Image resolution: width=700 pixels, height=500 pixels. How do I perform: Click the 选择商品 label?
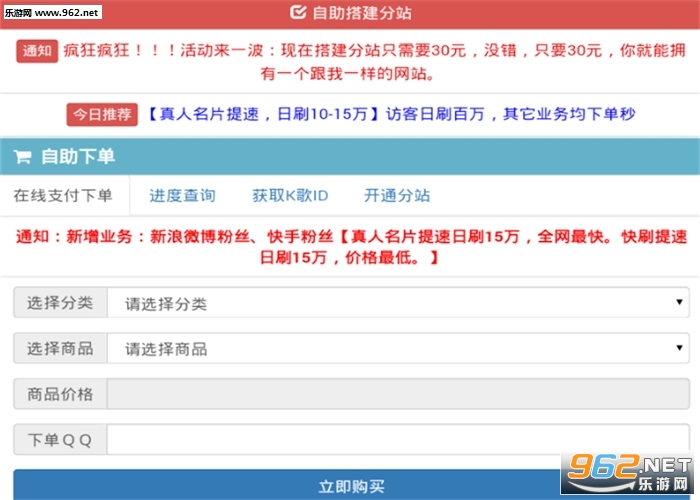click(60, 348)
